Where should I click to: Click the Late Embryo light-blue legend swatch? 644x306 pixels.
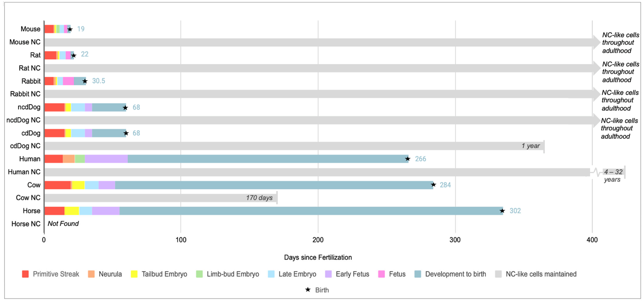pyautogui.click(x=271, y=274)
